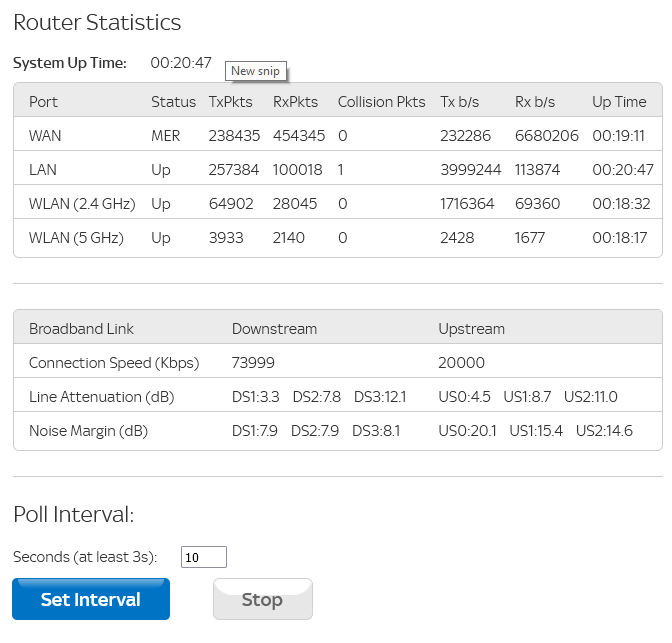Viewport: 672px width, 643px height.
Task: Click the Router Statistics heading
Action: (97, 22)
